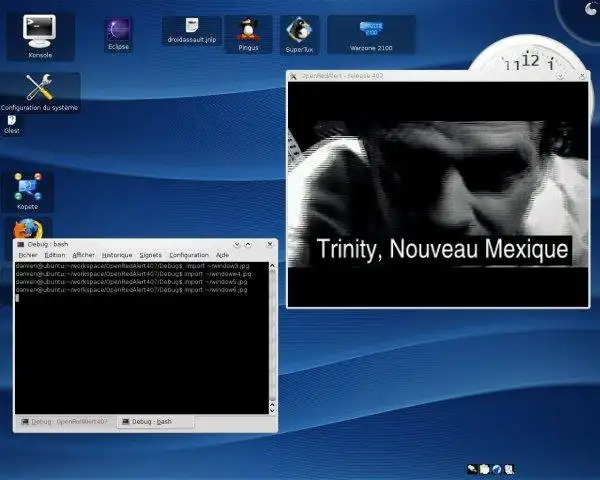
Task: Open Configuration du système icon
Action: (x=39, y=93)
